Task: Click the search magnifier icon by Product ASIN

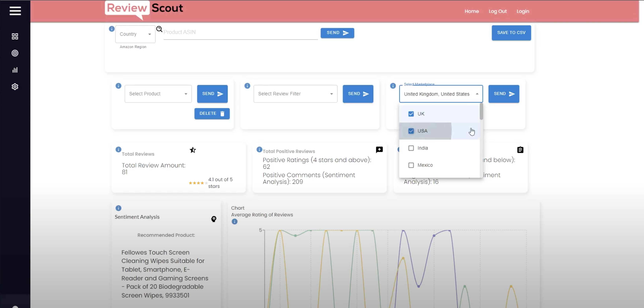Action: click(159, 29)
